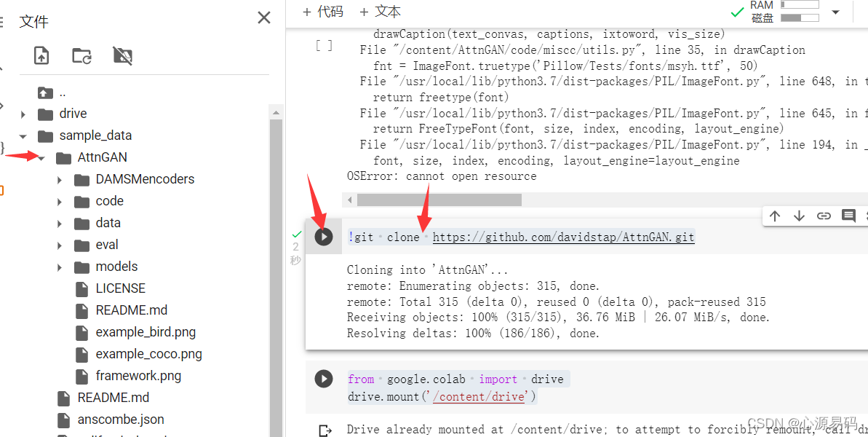Move cell up with arrow icon
Viewport: 868px width, 437px height.
774,216
